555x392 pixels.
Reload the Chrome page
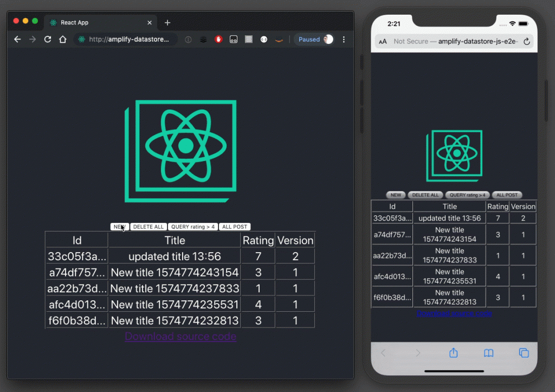pyautogui.click(x=48, y=39)
